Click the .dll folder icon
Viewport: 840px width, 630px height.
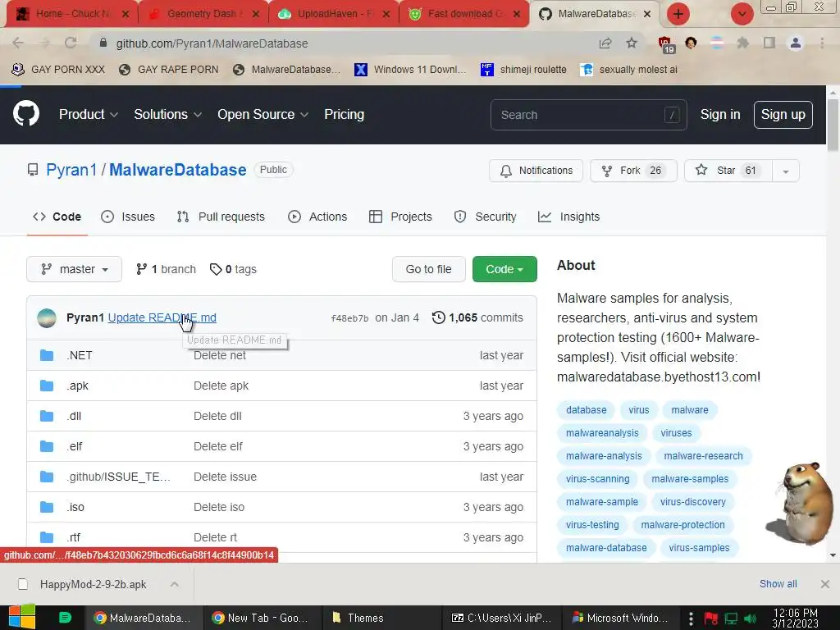(x=47, y=416)
